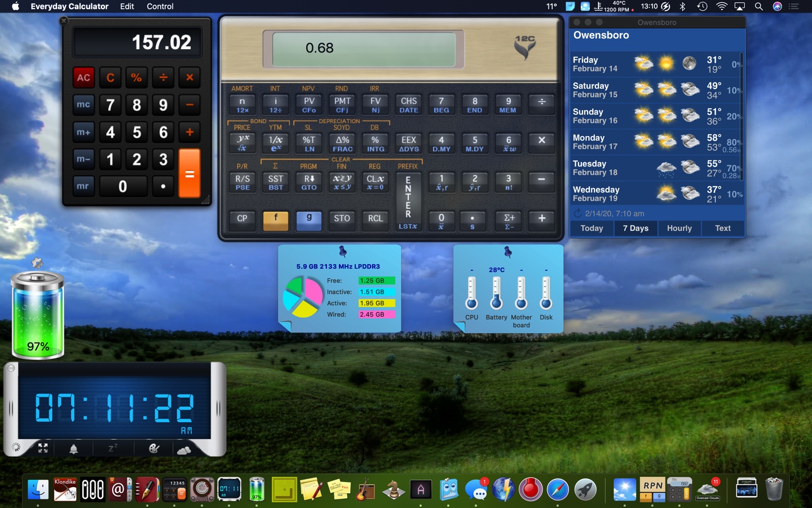Run or stop program with R/S key

[242, 182]
